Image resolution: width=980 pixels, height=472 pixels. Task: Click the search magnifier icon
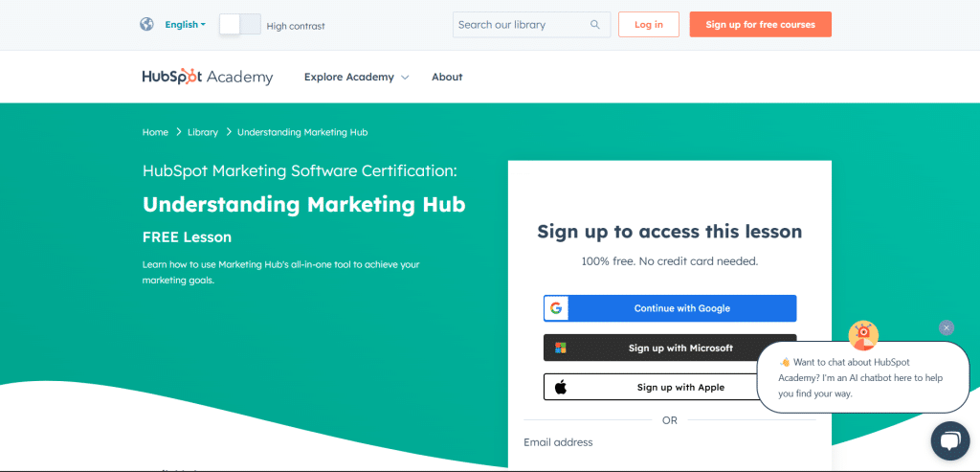(595, 24)
